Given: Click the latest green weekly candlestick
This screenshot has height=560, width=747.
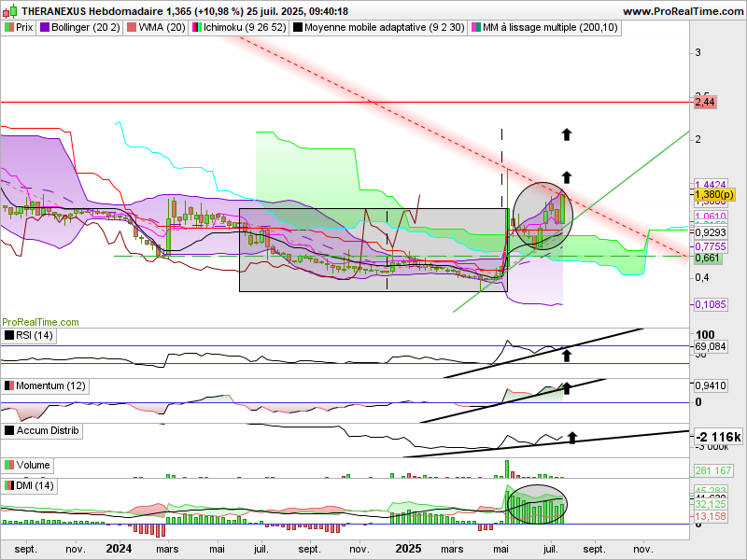Looking at the screenshot, I should 563,209.
